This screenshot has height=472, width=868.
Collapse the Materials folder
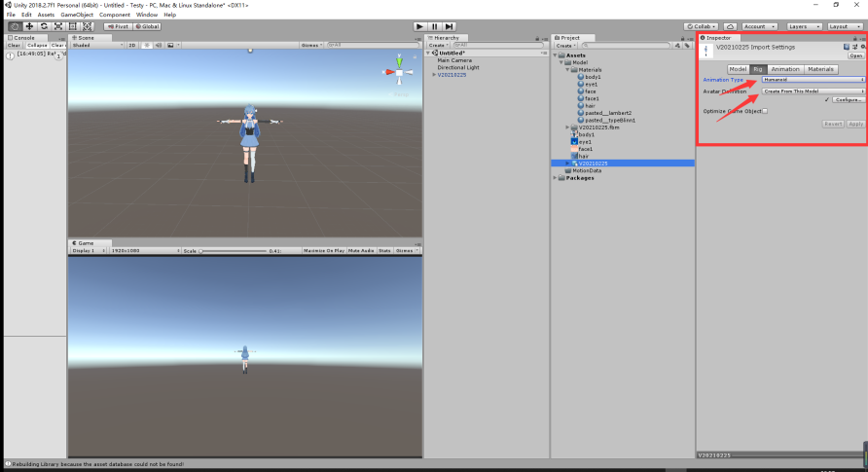point(567,70)
